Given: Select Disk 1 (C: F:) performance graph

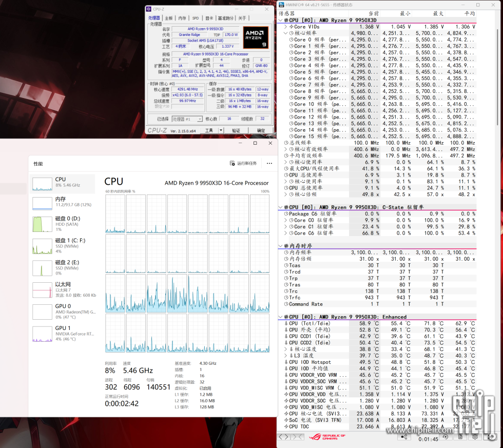Looking at the screenshot, I should click(42, 246).
